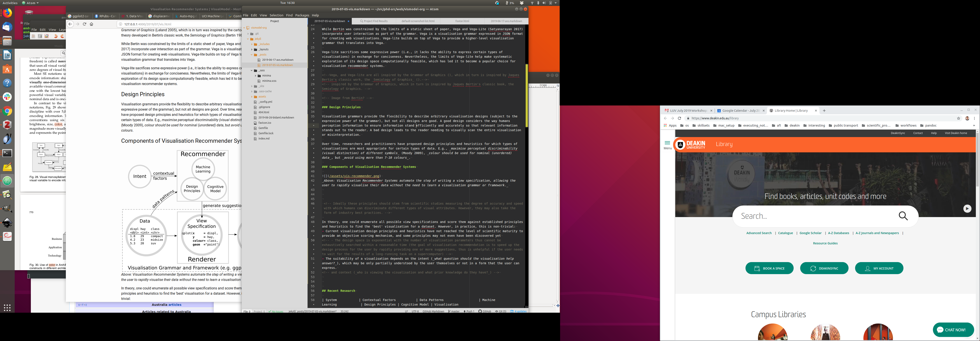Click Push 1 in Atom status bar
The width and height of the screenshot is (980, 341).
tap(469, 311)
